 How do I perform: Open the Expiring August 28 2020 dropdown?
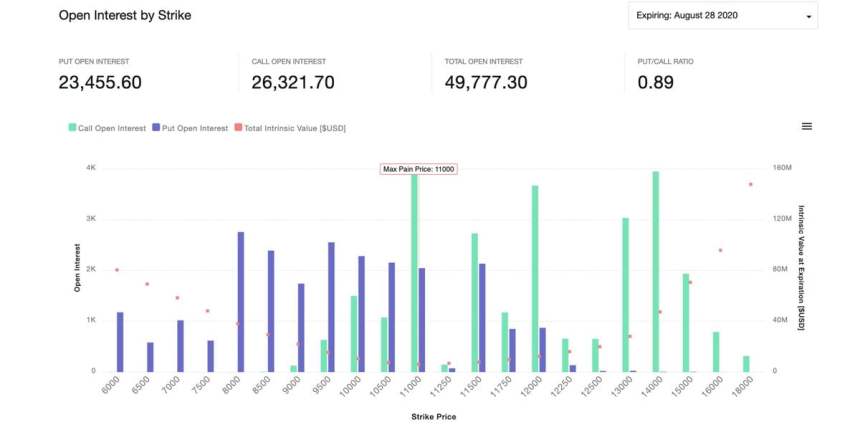722,16
